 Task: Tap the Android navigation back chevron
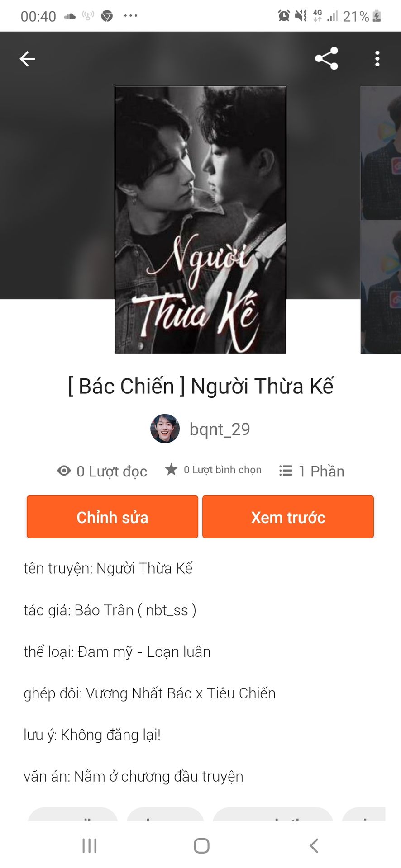pyautogui.click(x=314, y=845)
